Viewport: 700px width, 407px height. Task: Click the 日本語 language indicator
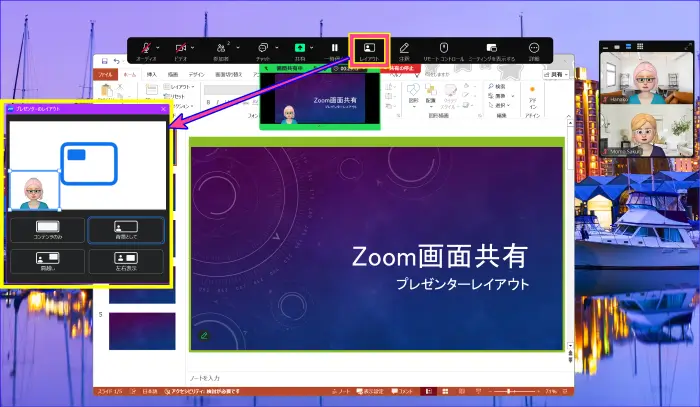pyautogui.click(x=150, y=391)
